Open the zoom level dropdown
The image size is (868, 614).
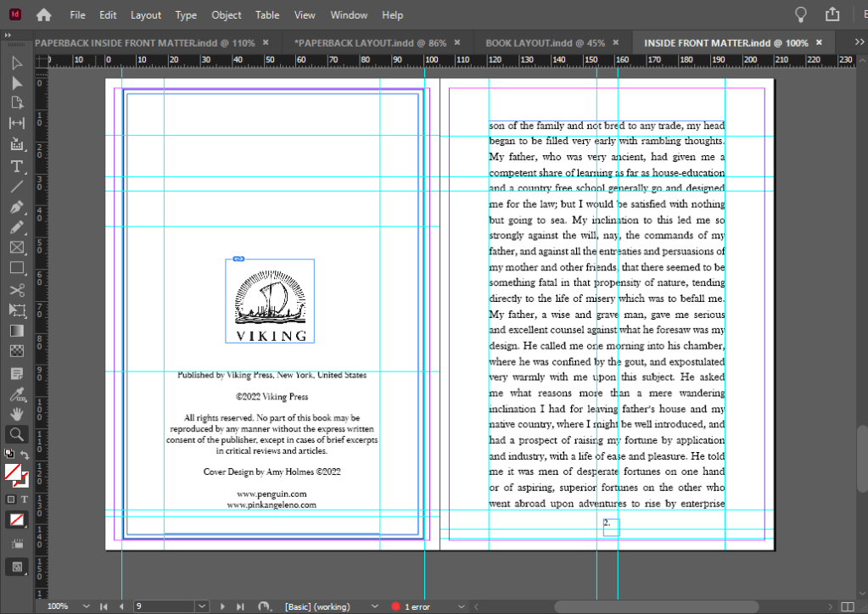coord(86,606)
